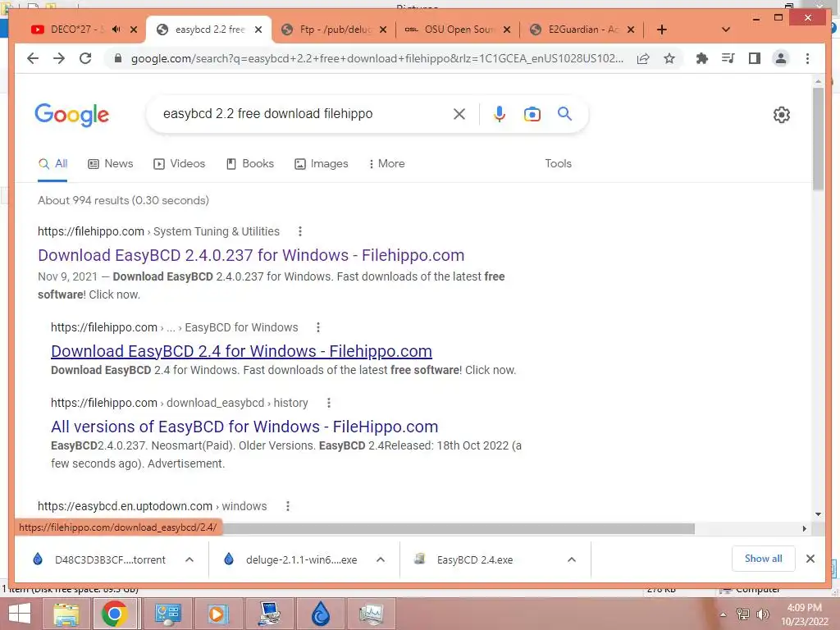Open All versions of EasyBCD for Windows result
This screenshot has height=630, width=840.
click(244, 427)
